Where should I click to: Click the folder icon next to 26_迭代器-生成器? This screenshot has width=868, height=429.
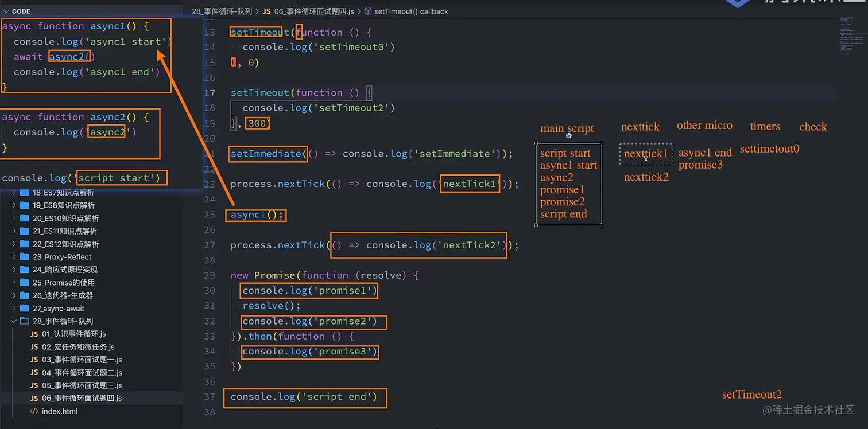pyautogui.click(x=24, y=295)
